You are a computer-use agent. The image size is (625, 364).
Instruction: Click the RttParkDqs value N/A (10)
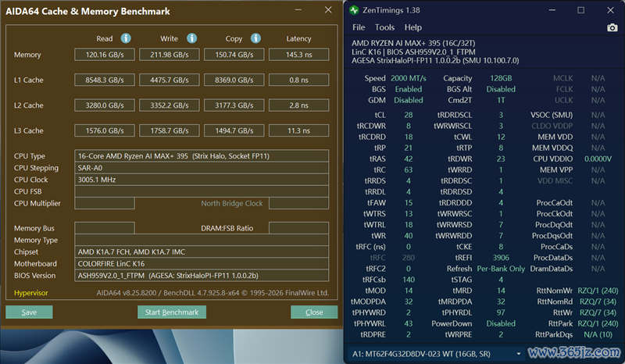point(598,334)
